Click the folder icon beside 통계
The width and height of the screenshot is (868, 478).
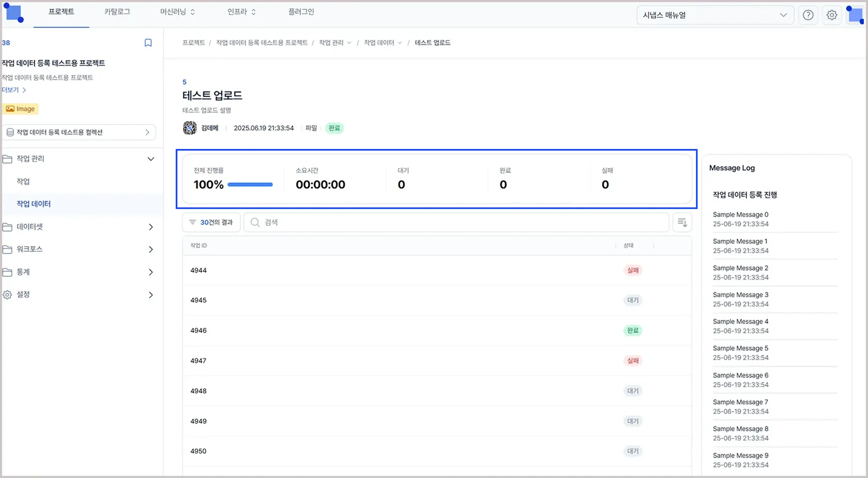click(x=7, y=272)
